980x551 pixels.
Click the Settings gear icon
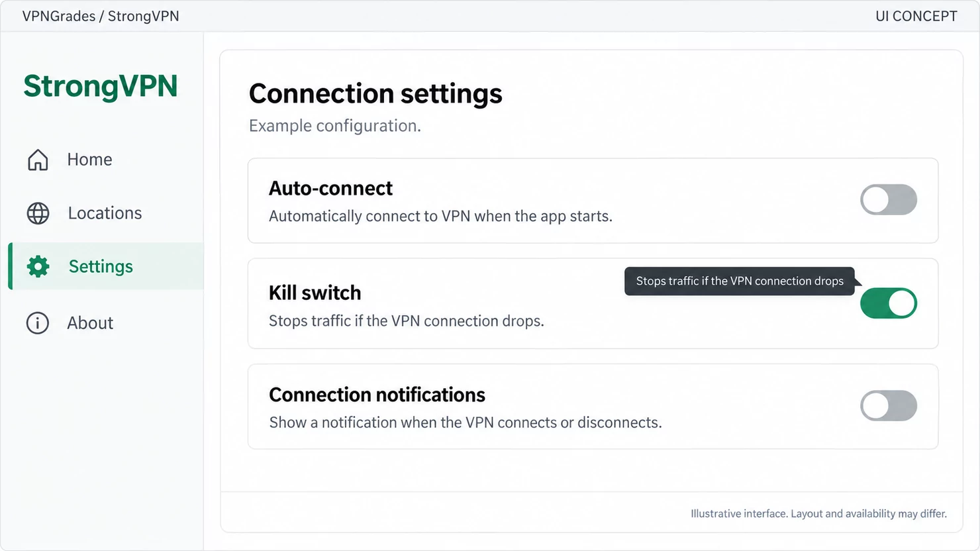(x=38, y=266)
